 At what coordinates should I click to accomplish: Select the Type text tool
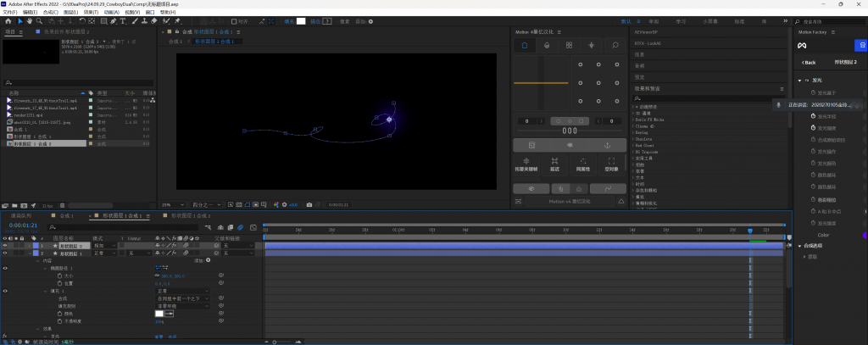pos(124,21)
